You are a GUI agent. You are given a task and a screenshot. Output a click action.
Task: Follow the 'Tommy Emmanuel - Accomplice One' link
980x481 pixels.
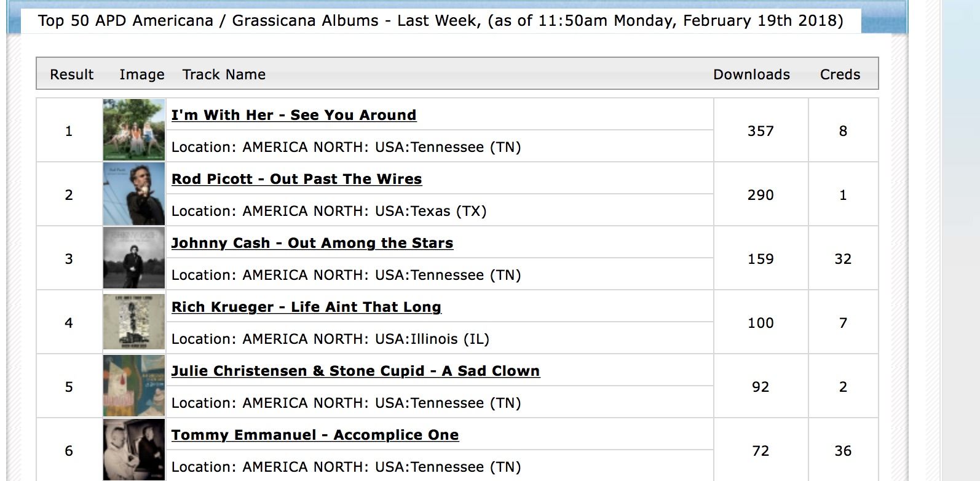click(315, 435)
